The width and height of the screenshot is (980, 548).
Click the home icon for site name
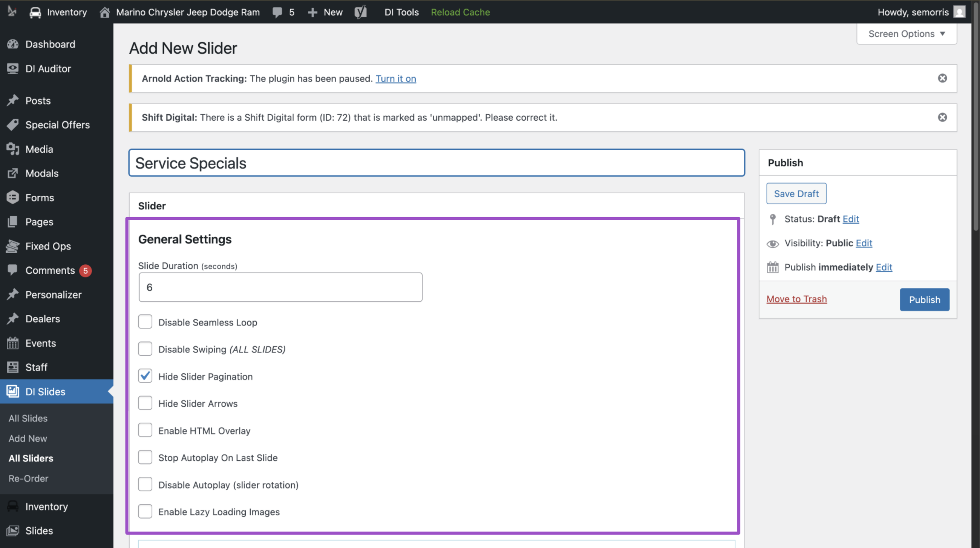pyautogui.click(x=105, y=12)
